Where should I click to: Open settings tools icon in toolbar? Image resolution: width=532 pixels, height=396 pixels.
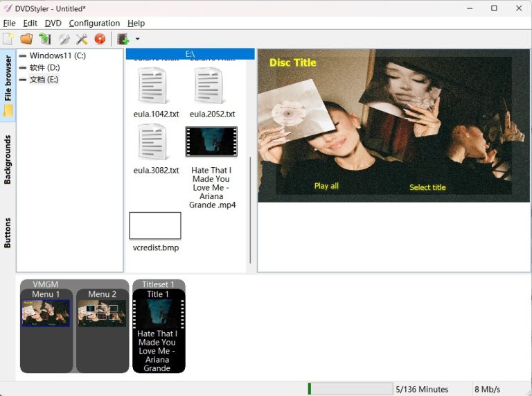coord(82,39)
